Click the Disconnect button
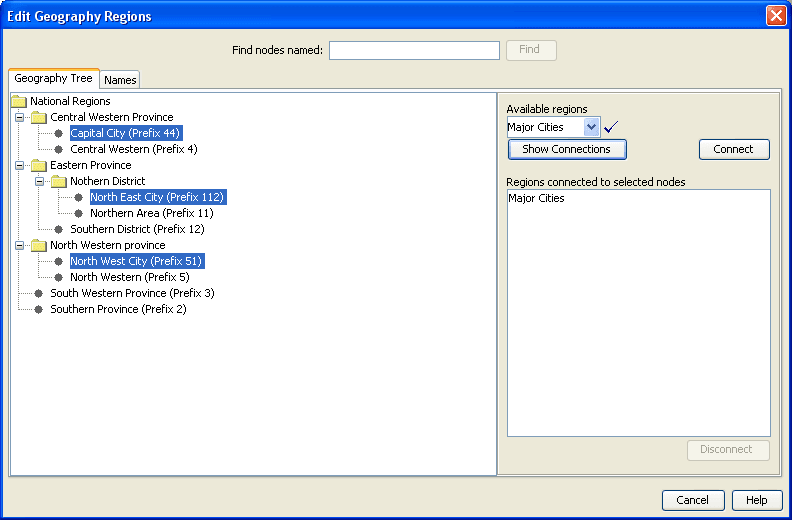The image size is (792, 520). point(728,450)
